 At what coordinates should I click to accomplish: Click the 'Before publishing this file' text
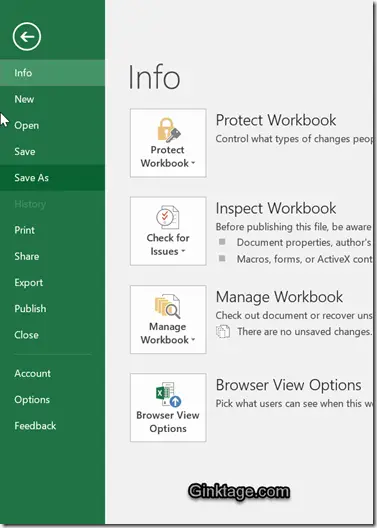click(294, 227)
